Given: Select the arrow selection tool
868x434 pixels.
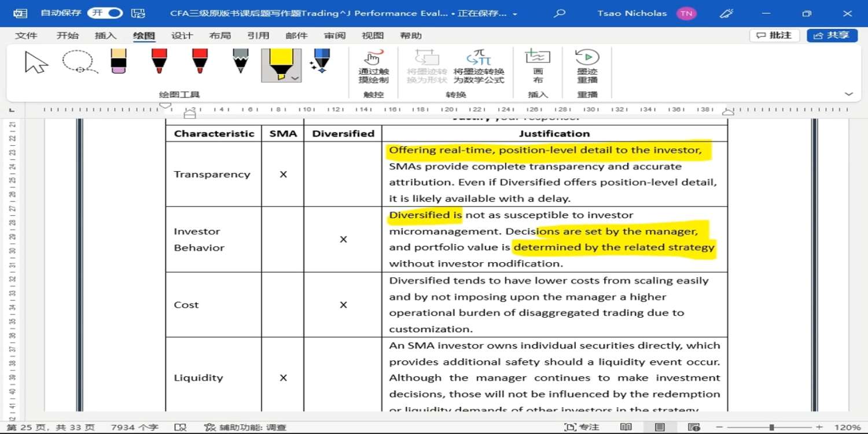Looking at the screenshot, I should pyautogui.click(x=36, y=62).
